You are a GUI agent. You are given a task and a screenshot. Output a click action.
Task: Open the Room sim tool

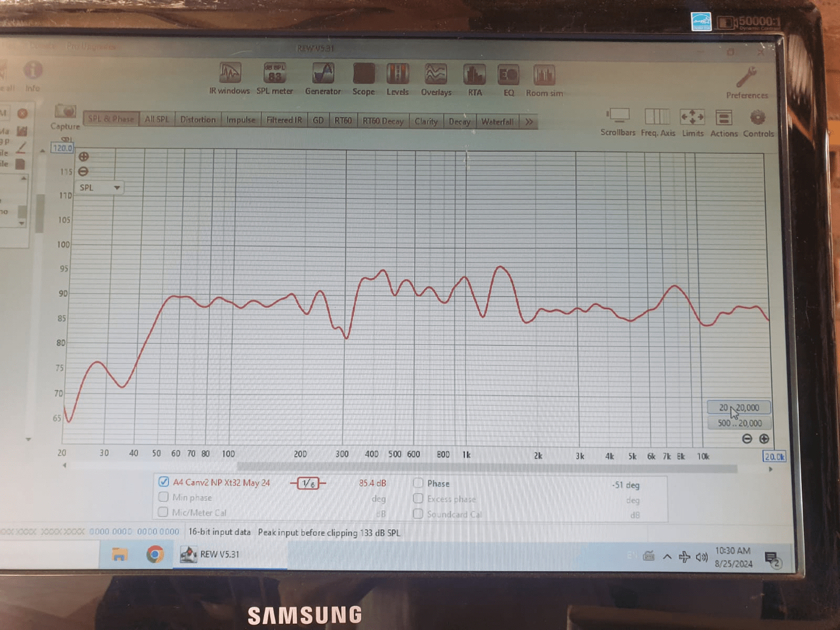pyautogui.click(x=544, y=81)
